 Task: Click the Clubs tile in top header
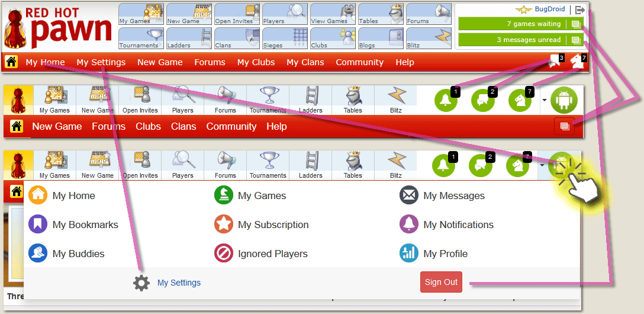click(x=333, y=38)
